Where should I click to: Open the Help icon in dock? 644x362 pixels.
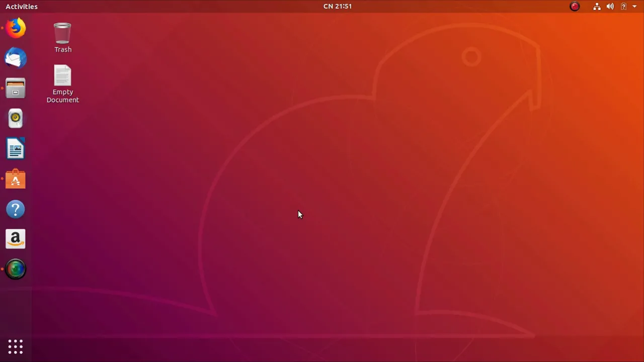[x=16, y=209]
